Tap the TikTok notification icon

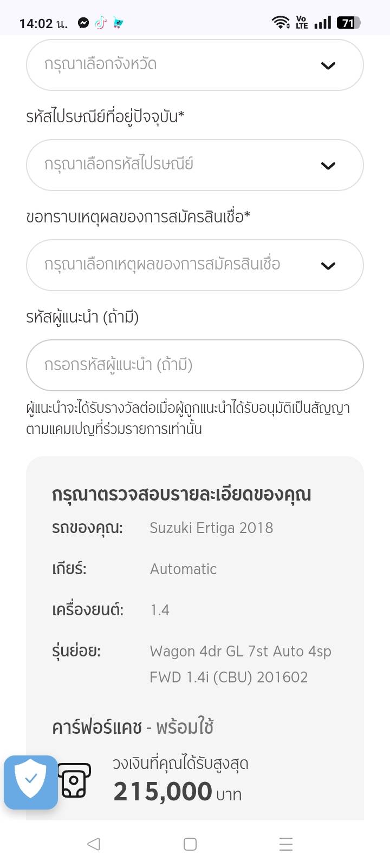pyautogui.click(x=100, y=23)
